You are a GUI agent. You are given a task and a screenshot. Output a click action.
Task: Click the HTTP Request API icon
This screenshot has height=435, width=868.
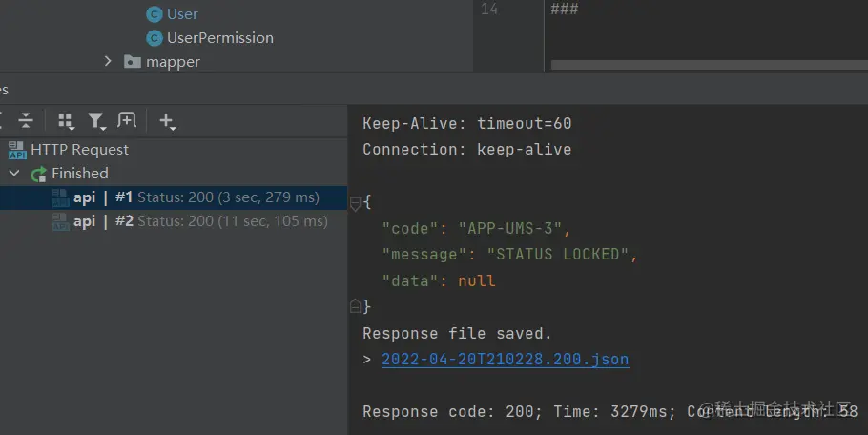(x=17, y=150)
